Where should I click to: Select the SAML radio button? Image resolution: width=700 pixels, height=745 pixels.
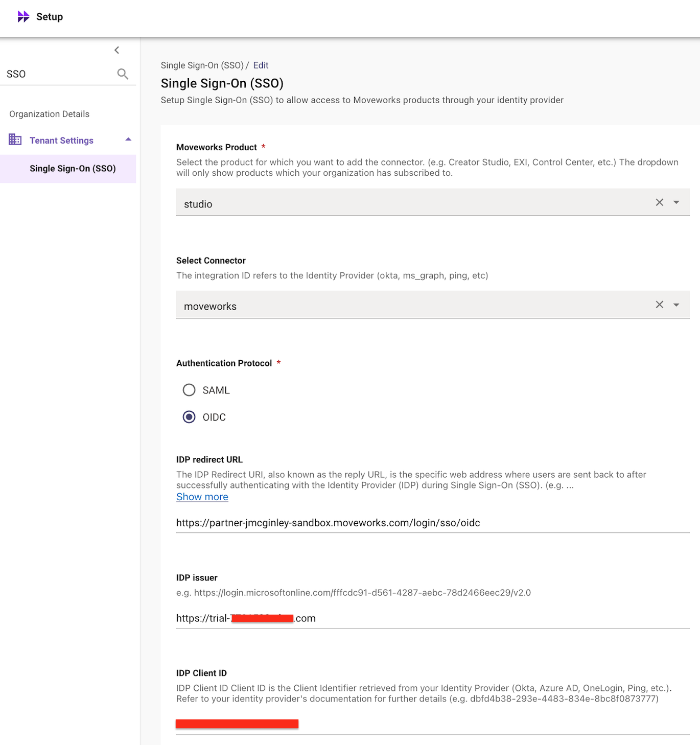pyautogui.click(x=189, y=390)
